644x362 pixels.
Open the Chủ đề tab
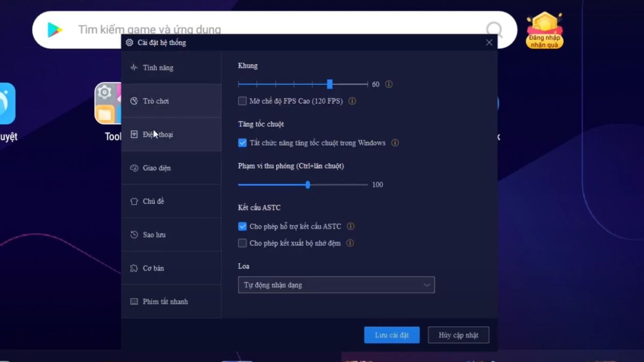(171, 201)
